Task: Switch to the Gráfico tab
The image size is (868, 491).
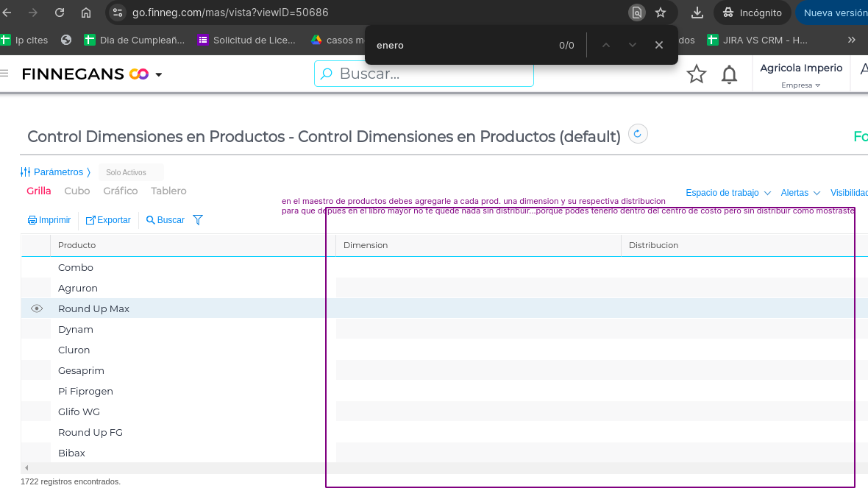Action: click(x=120, y=191)
